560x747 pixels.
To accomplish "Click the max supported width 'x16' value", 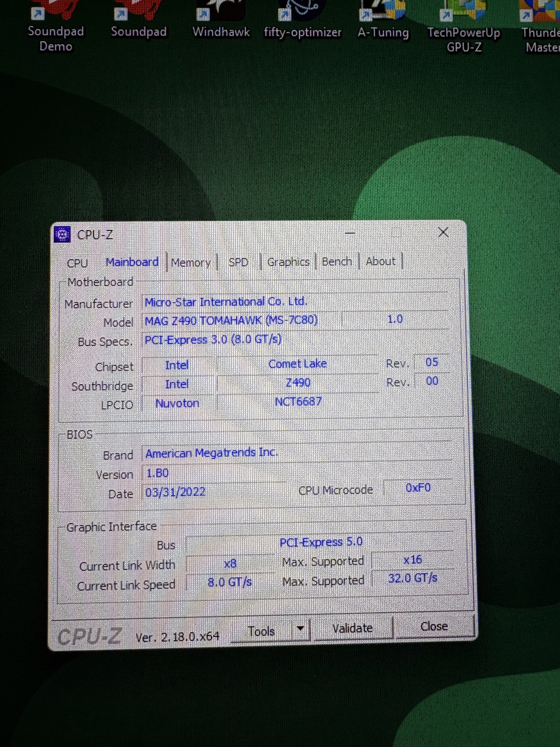I will 413,560.
